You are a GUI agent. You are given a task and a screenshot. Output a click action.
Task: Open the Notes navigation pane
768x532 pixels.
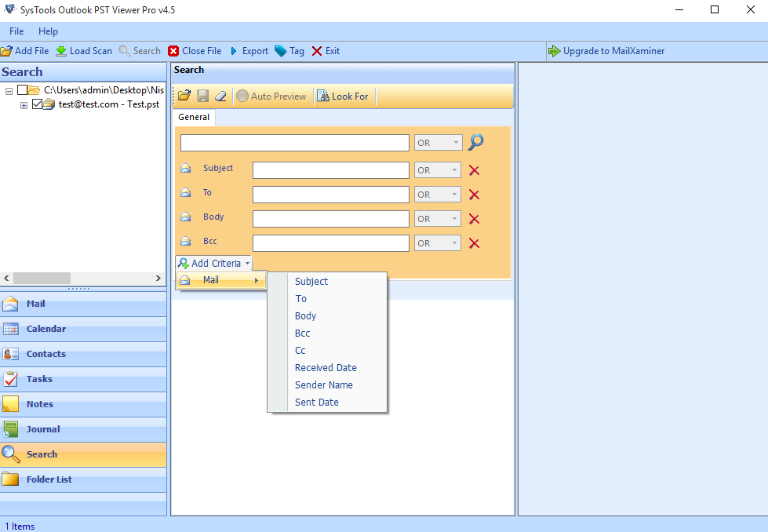83,404
